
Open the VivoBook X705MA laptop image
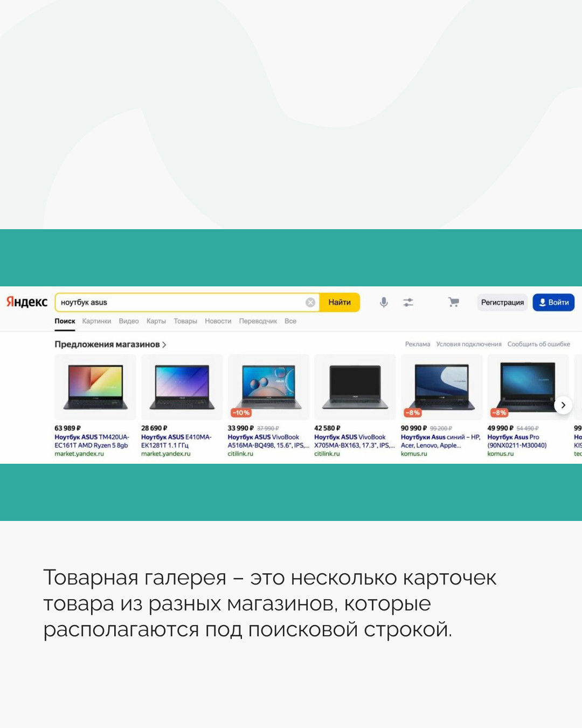(355, 387)
